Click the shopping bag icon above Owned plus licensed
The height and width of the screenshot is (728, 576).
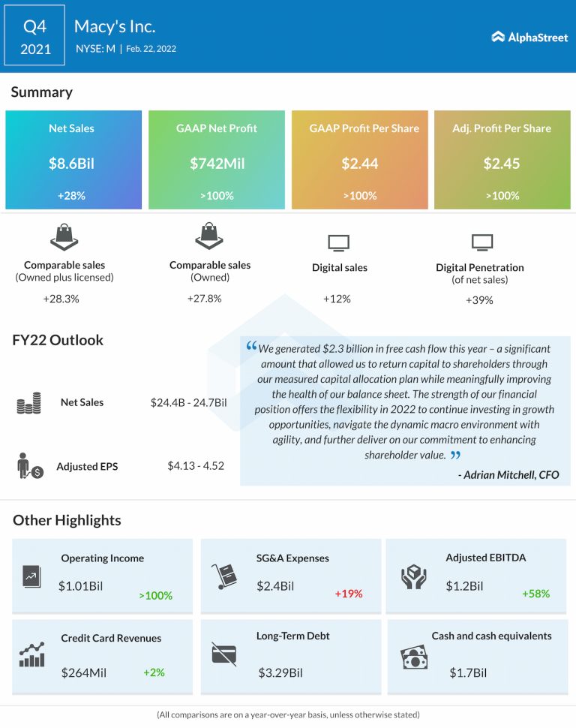[64, 238]
